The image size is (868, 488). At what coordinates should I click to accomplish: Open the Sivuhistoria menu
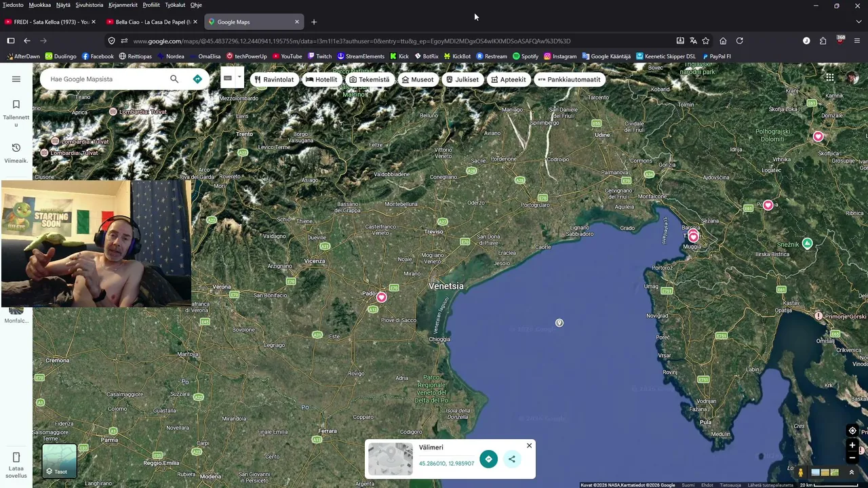(x=90, y=5)
